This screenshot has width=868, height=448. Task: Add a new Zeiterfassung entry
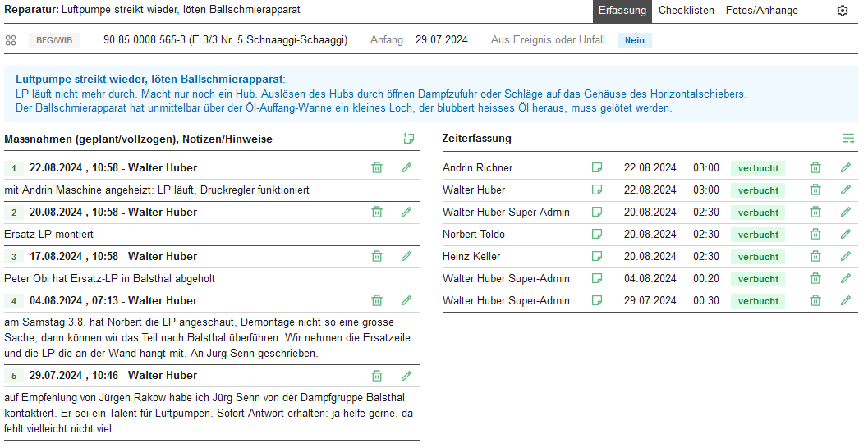pos(847,139)
